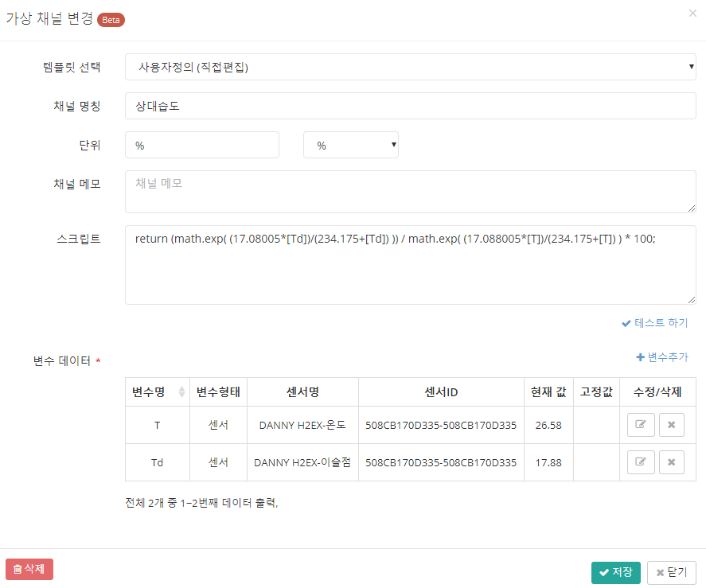706x588 pixels.
Task: Edit the Td variable row
Action: click(641, 462)
